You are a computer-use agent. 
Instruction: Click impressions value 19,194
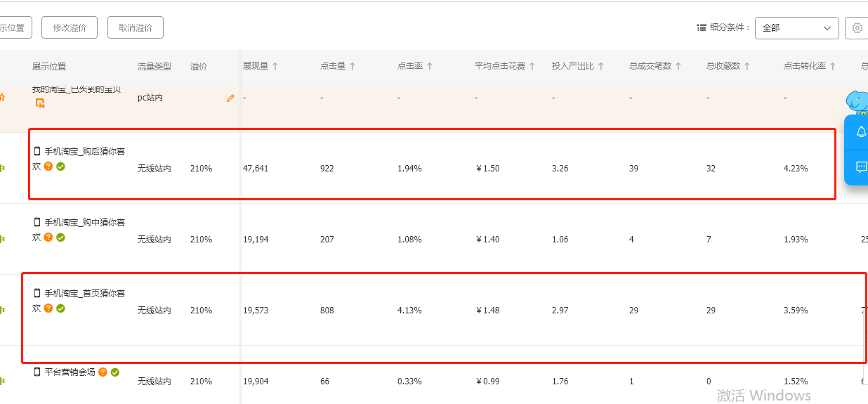(256, 240)
